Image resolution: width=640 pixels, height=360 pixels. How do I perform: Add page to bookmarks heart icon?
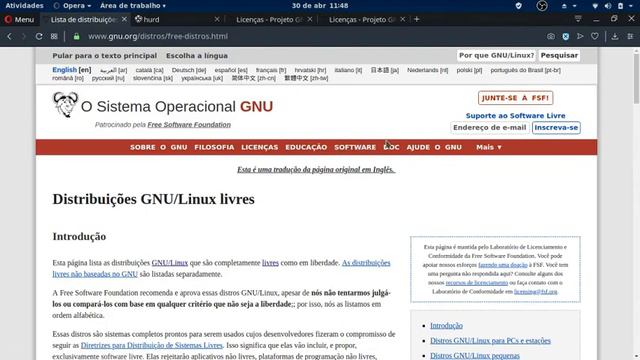coord(595,36)
